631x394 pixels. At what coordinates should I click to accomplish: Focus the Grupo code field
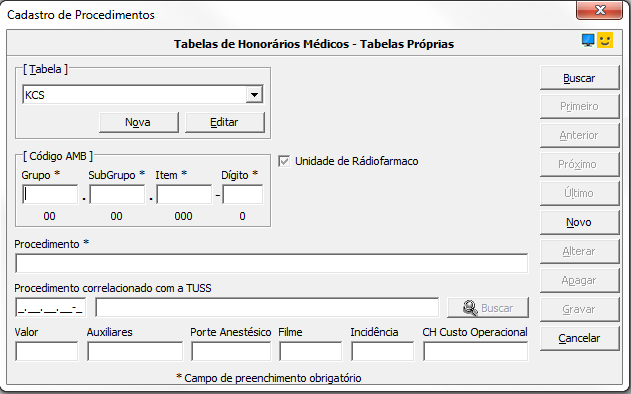pyautogui.click(x=50, y=194)
